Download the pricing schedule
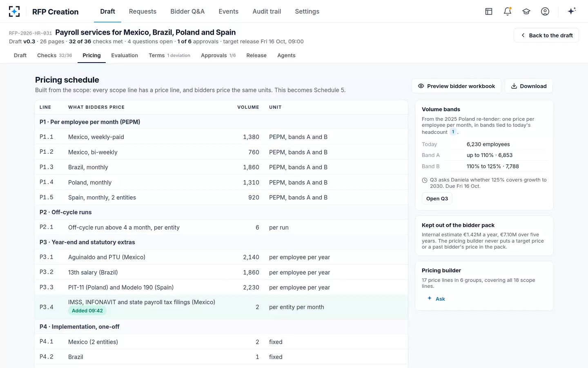 529,86
